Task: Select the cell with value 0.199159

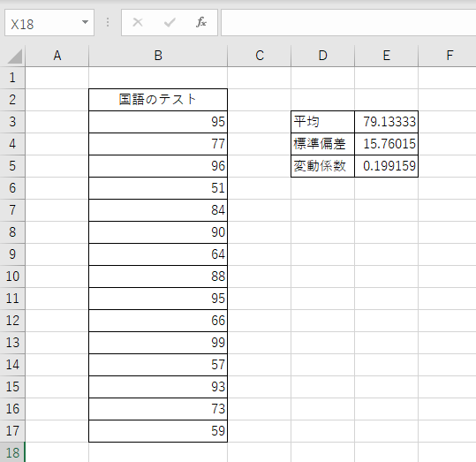Action: coord(387,166)
